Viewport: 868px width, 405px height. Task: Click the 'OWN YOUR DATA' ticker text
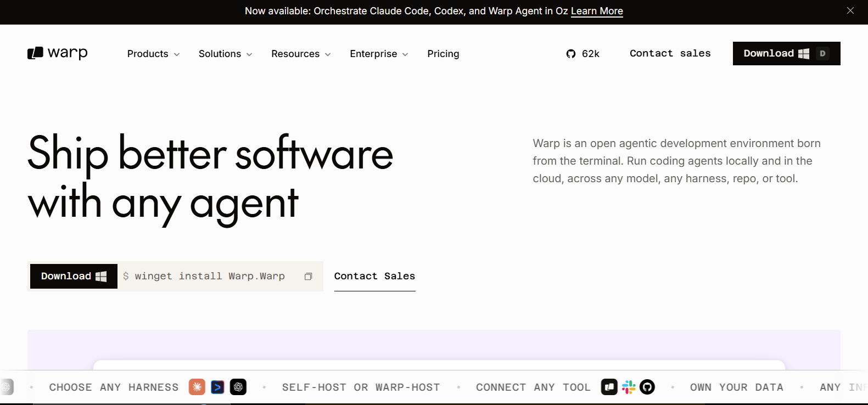coord(736,387)
